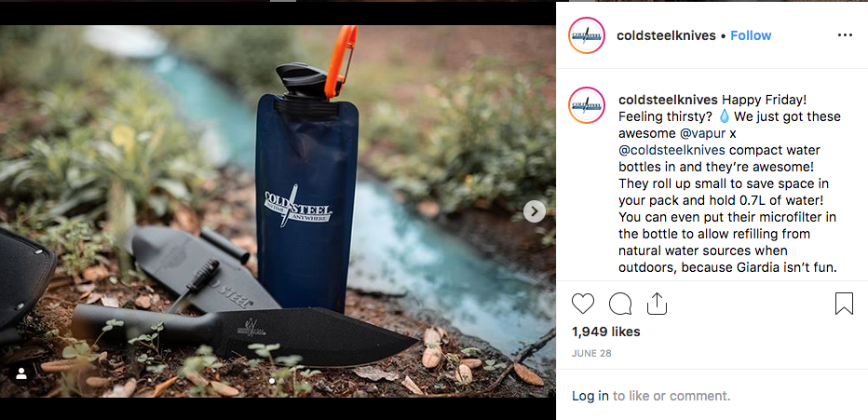This screenshot has height=420, width=868.
Task: Save post with bookmark icon
Action: pos(844,304)
